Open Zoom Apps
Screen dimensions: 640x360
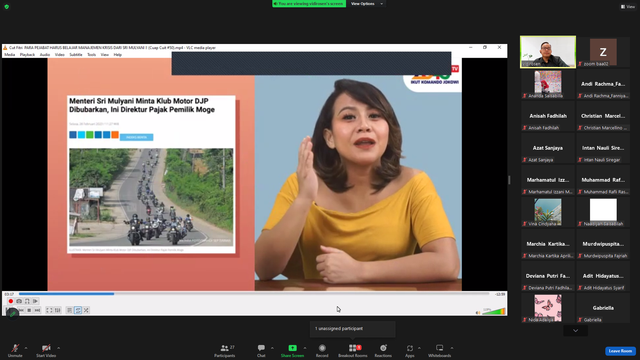[x=410, y=351]
